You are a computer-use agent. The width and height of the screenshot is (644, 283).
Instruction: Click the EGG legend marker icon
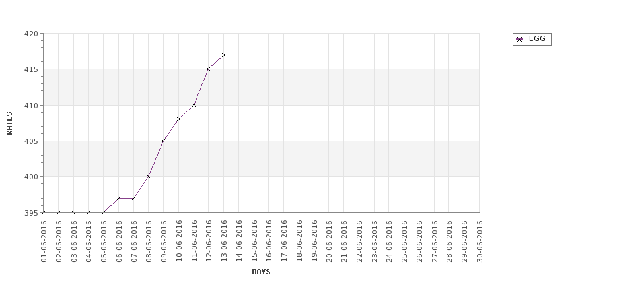tap(520, 40)
